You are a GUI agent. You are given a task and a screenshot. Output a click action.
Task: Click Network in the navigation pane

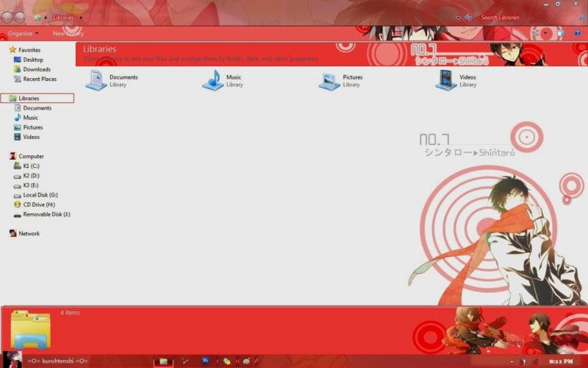tap(29, 233)
